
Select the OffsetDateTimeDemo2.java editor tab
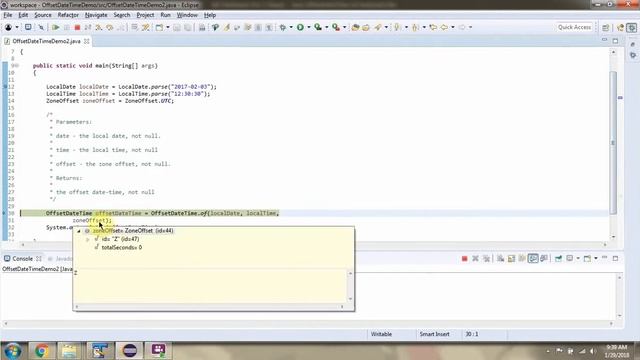tap(46, 41)
